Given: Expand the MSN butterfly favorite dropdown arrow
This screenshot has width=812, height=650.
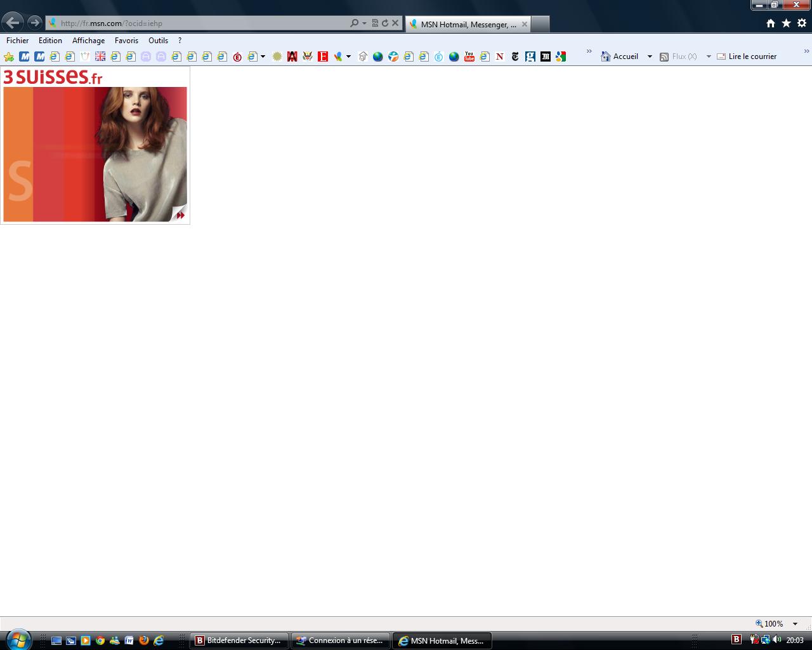Looking at the screenshot, I should tap(348, 56).
